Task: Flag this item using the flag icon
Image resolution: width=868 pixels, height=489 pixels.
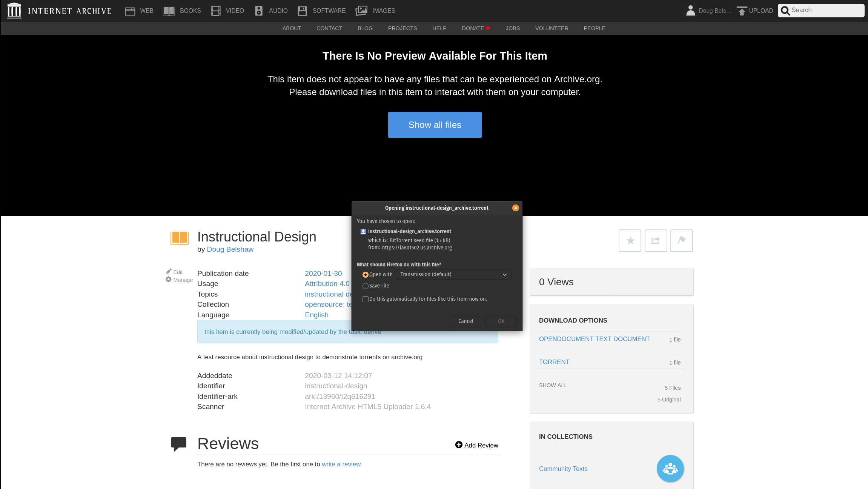Action: tap(681, 240)
